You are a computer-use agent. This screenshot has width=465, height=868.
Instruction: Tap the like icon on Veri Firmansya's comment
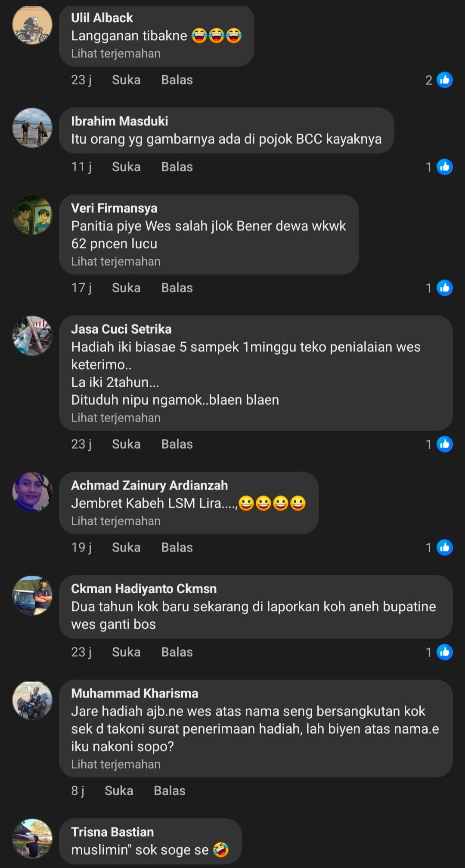coord(444,288)
